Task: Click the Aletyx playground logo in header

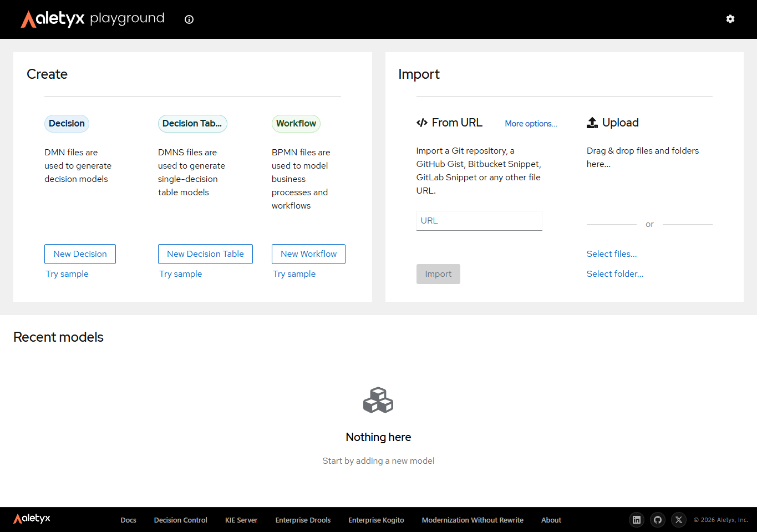Action: point(93,19)
